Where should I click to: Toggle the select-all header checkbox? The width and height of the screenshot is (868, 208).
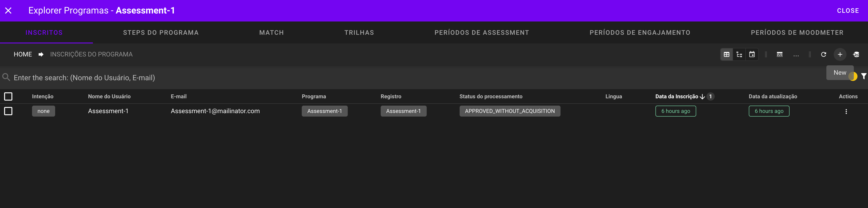8,97
